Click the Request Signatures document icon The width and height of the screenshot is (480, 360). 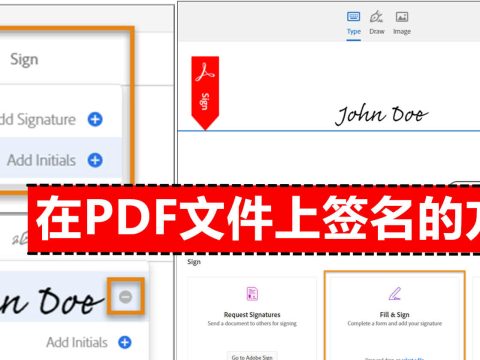(252, 294)
